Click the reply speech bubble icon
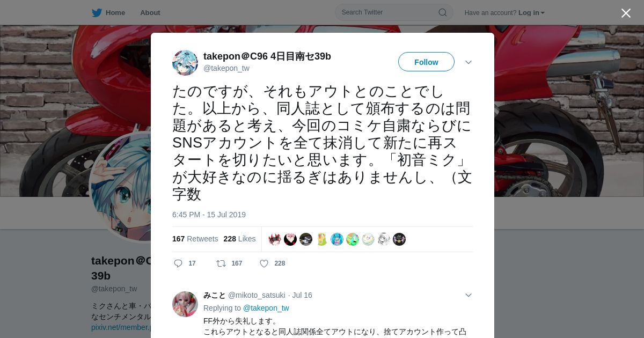 coord(178,263)
